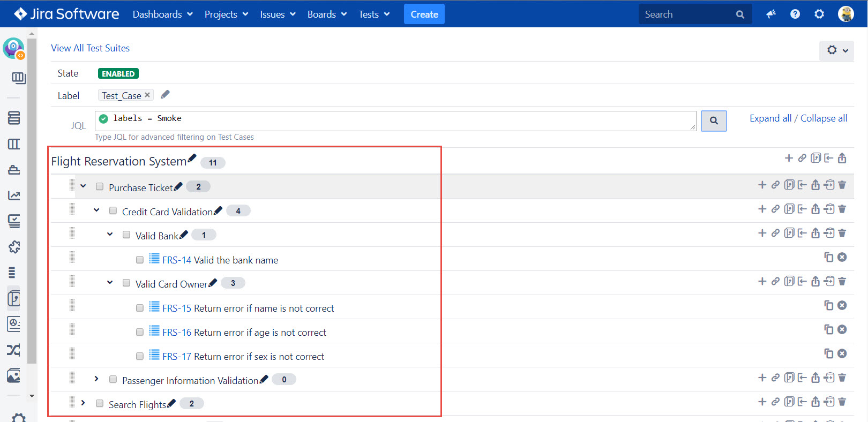Open the shuffle arrows icon in the sidebar
The height and width of the screenshot is (422, 868).
(14, 350)
